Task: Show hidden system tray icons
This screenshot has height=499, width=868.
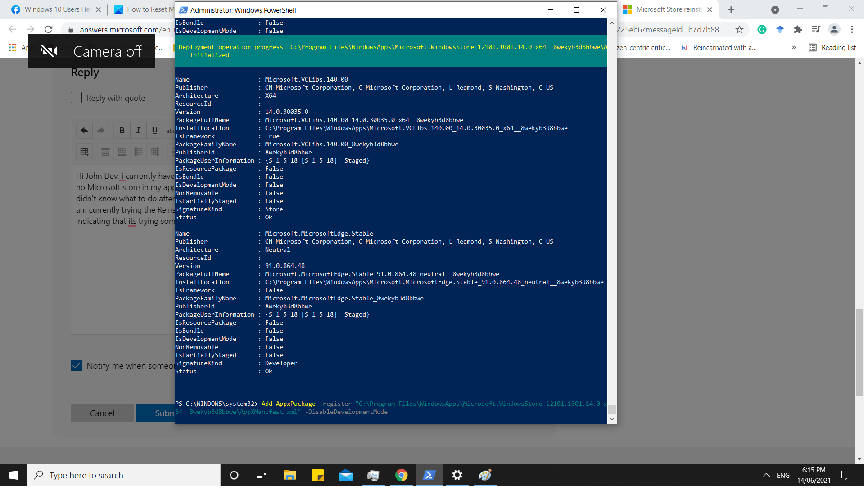Action: [x=766, y=475]
